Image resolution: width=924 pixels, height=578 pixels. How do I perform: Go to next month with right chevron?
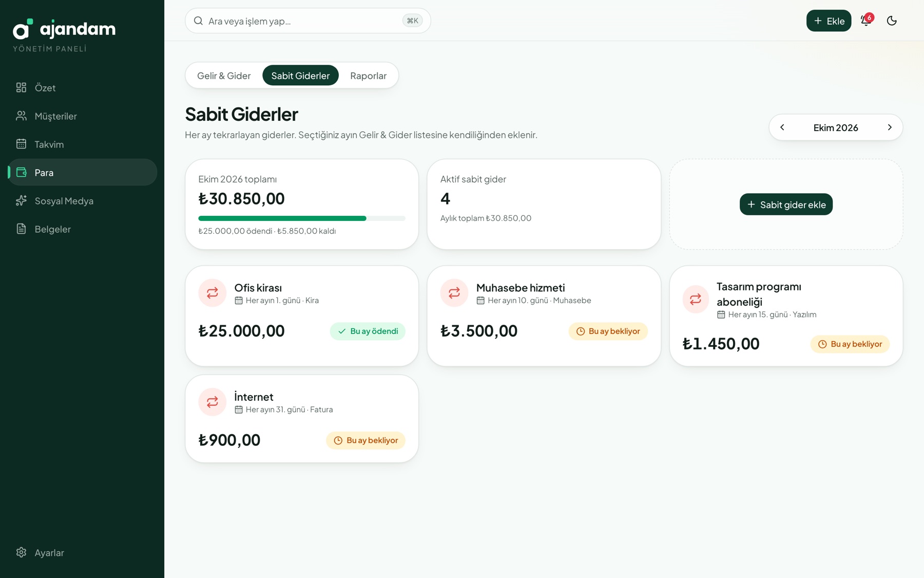click(x=890, y=127)
